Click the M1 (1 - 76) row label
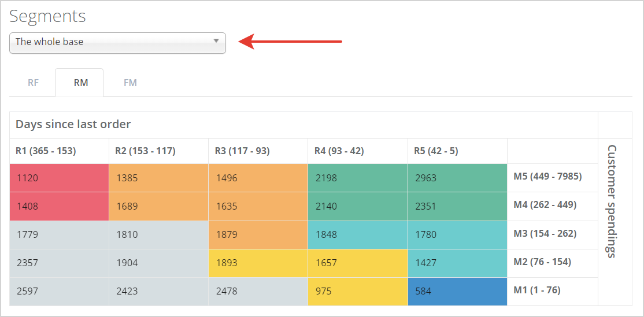Viewport: 644px width, 317px height. tap(537, 290)
